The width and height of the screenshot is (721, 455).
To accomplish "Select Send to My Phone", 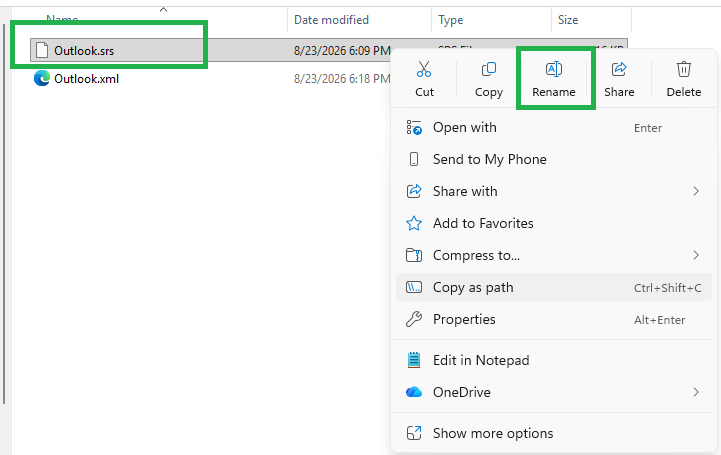I will click(554, 159).
